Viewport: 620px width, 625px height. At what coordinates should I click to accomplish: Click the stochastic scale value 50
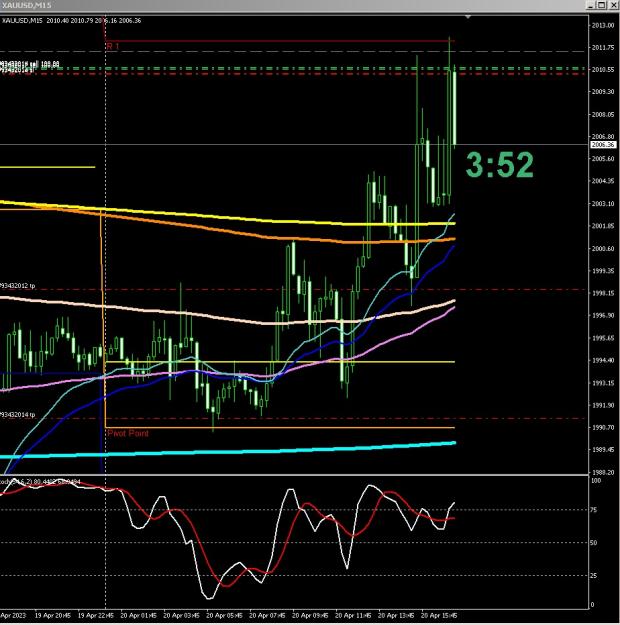coord(594,542)
